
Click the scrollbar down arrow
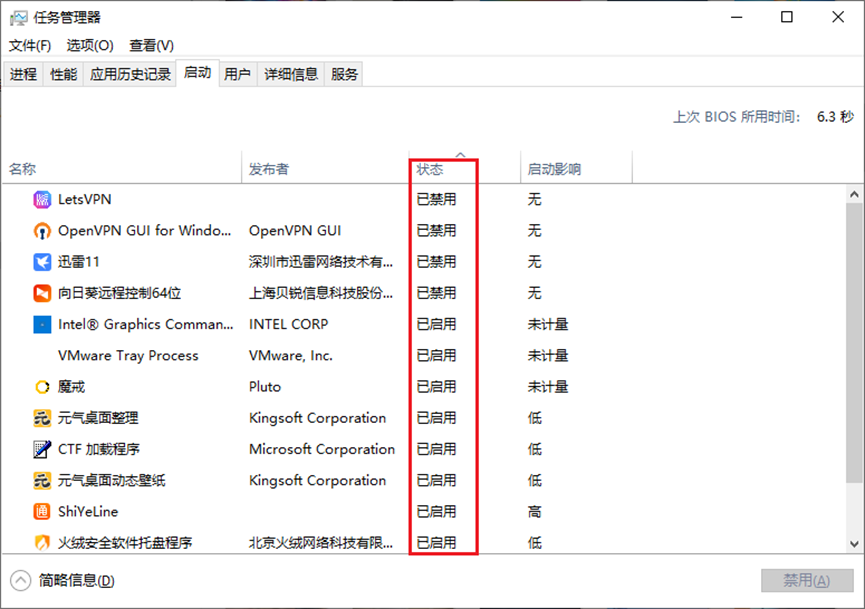[854, 544]
